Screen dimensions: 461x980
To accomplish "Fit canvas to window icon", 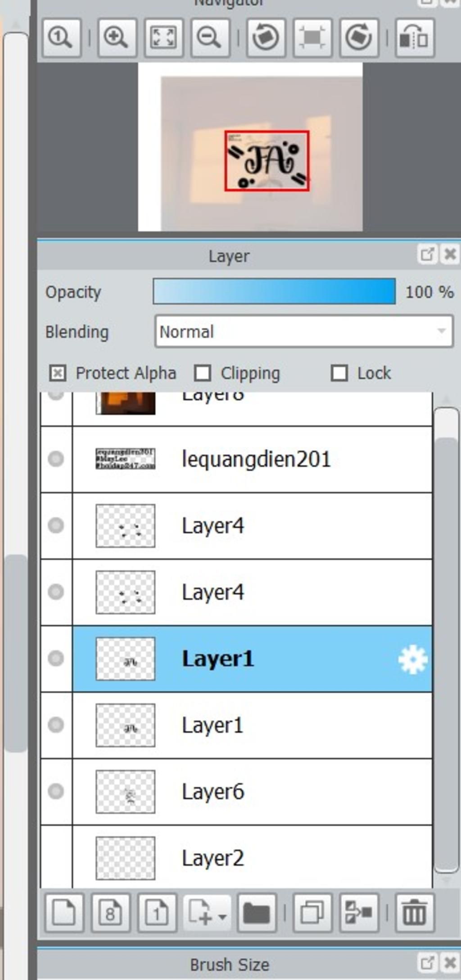I will pos(163,38).
